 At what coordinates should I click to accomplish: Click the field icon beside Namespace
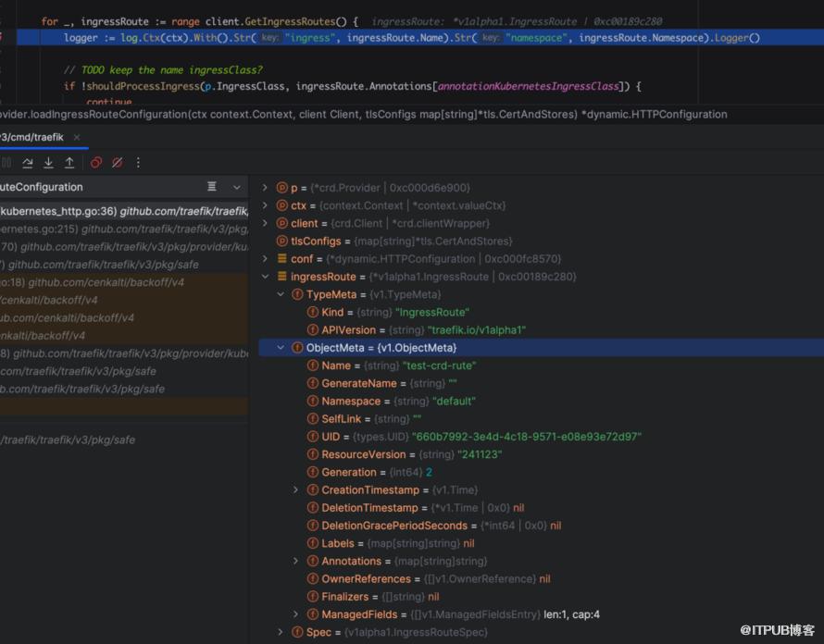click(313, 401)
